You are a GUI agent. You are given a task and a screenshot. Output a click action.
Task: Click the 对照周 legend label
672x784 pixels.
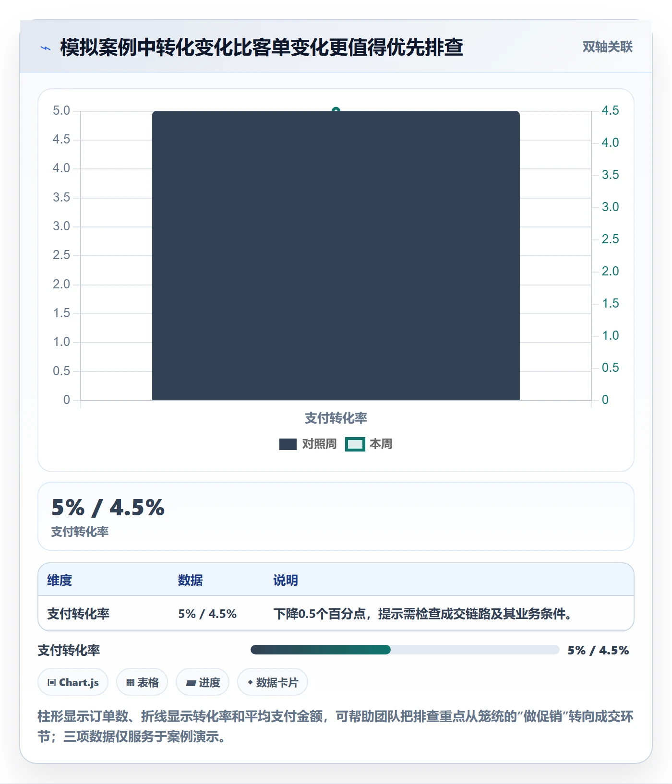pos(319,444)
